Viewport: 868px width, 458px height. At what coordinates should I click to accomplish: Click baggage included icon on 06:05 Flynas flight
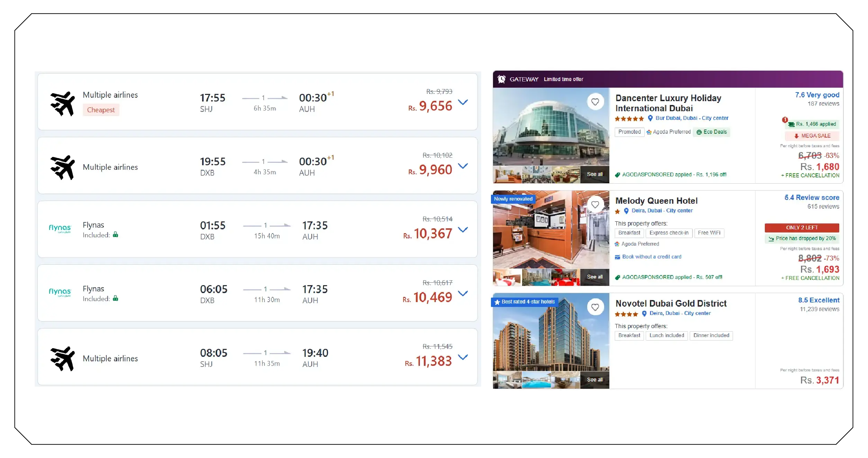coord(116,298)
